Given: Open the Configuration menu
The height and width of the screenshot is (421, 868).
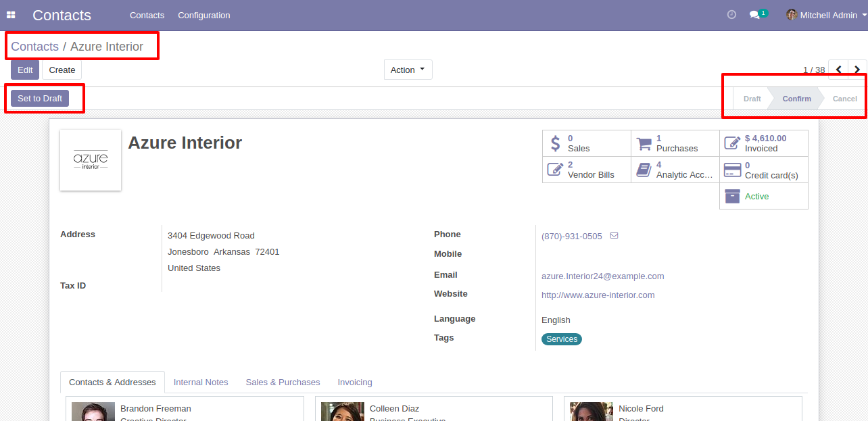Looking at the screenshot, I should tap(204, 15).
